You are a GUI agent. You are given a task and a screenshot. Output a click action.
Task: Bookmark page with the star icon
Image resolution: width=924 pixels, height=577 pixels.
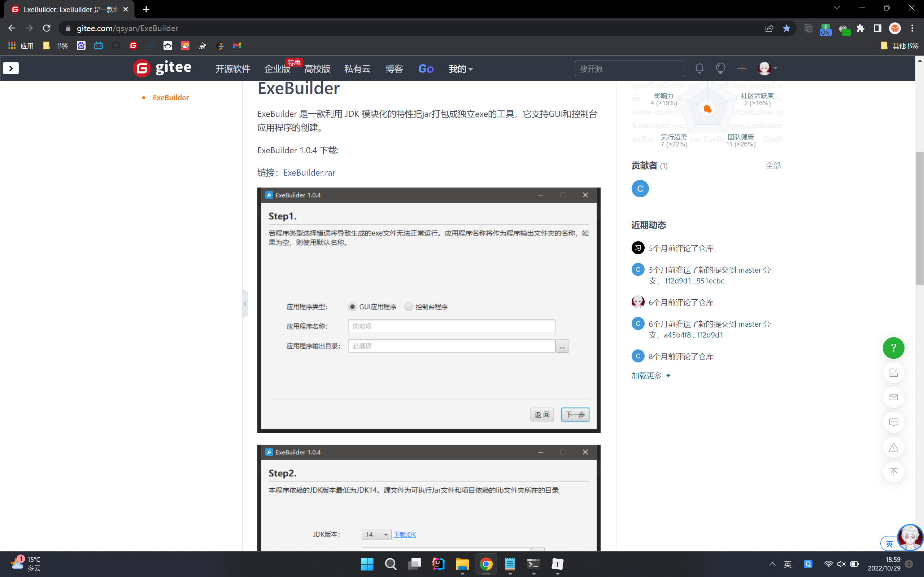click(x=786, y=28)
